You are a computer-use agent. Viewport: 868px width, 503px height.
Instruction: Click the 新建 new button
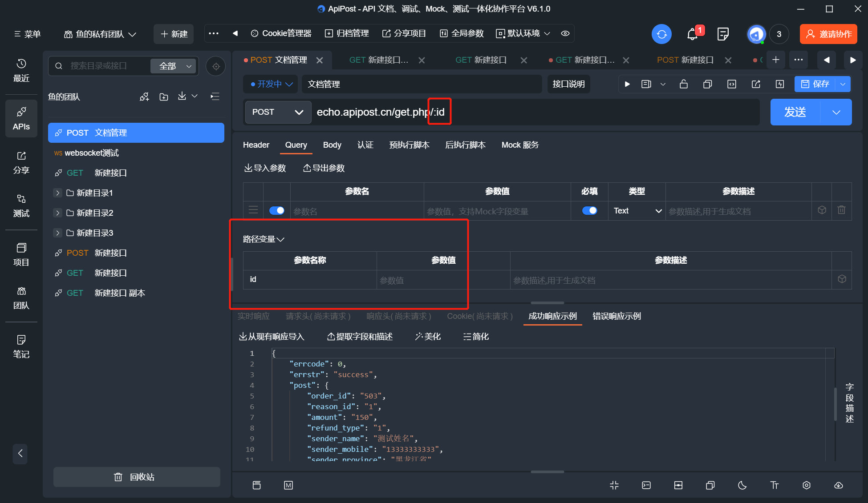coord(174,34)
